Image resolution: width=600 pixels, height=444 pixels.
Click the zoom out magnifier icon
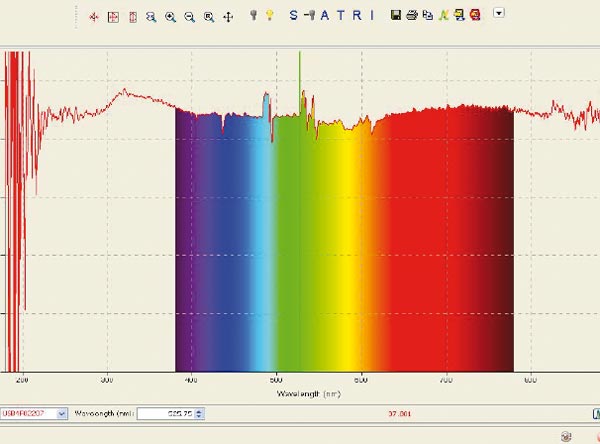(190, 16)
